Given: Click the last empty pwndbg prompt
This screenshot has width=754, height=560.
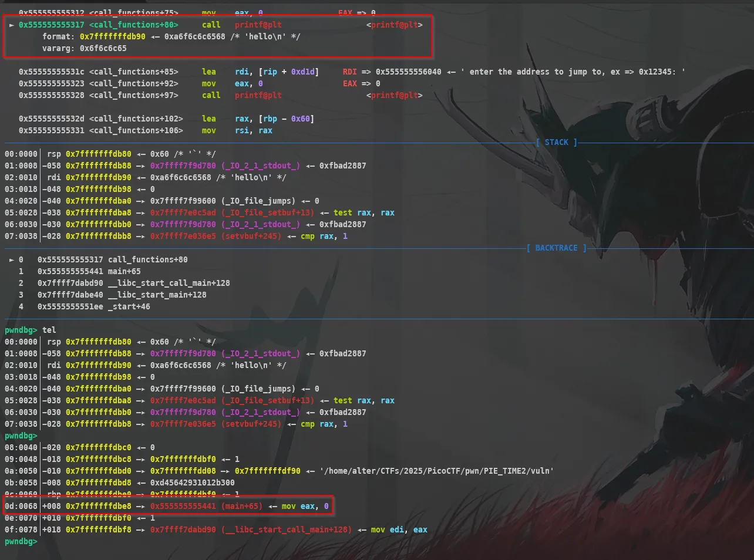Looking at the screenshot, I should pyautogui.click(x=21, y=541).
